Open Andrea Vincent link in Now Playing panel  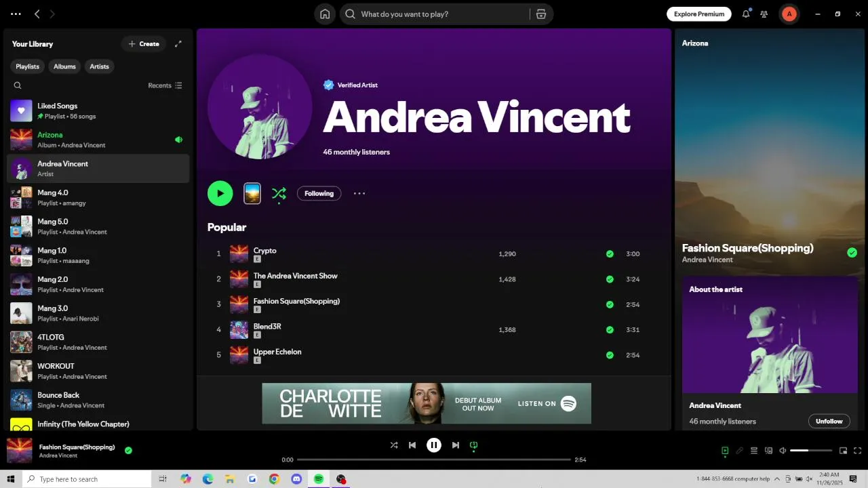tap(707, 260)
